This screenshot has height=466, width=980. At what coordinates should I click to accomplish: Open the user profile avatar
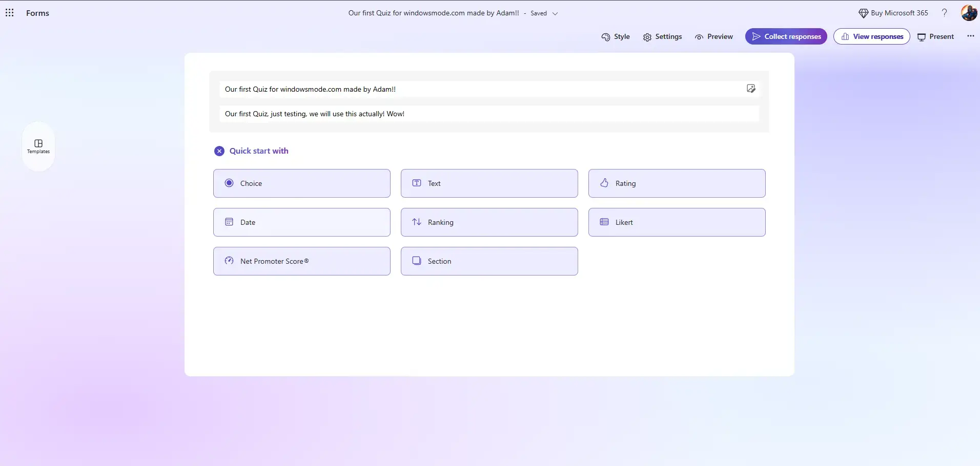pyautogui.click(x=968, y=13)
